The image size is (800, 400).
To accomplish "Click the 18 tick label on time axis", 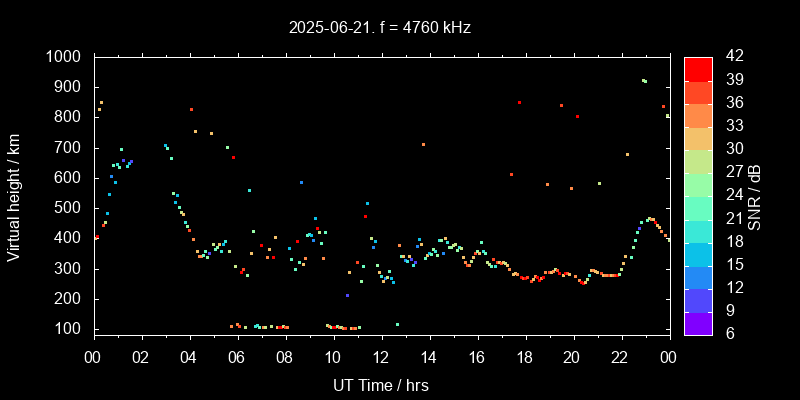I will click(x=524, y=356).
